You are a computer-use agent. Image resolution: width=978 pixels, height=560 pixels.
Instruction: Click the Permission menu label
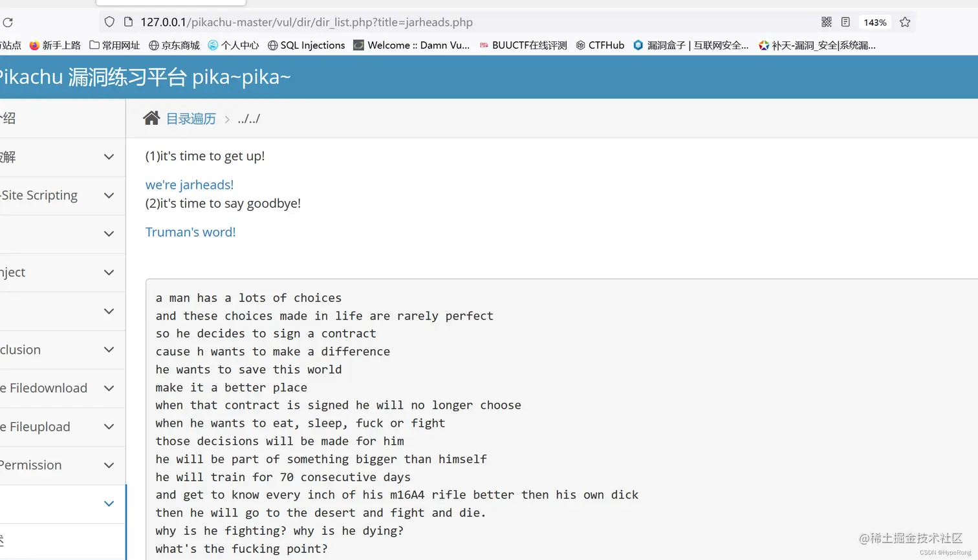[x=31, y=465]
